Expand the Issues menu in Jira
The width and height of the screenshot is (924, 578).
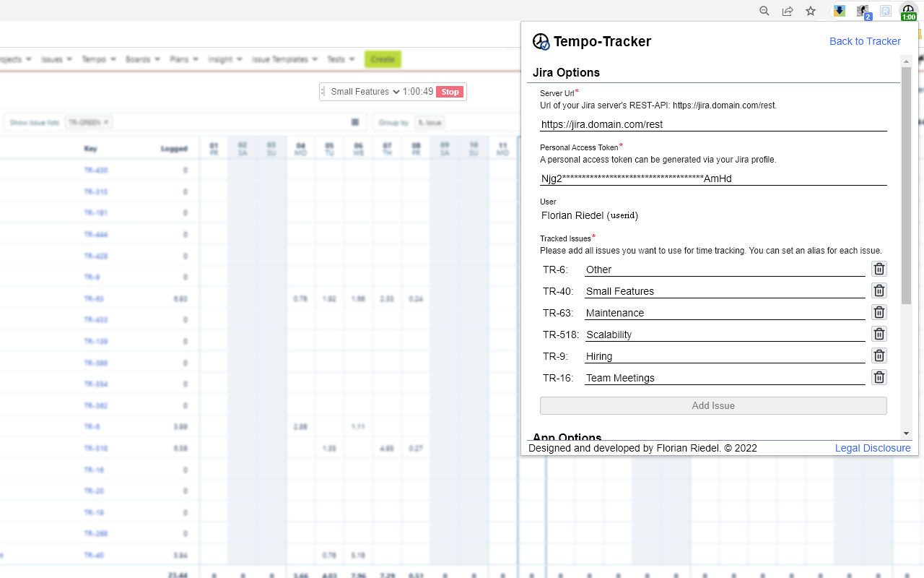coord(57,59)
